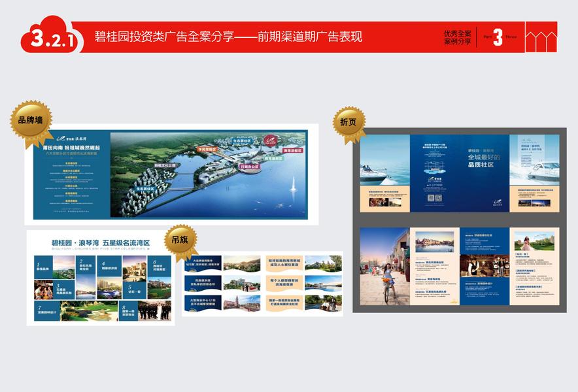
Task: Click the blue tile numbered 6
Action: pos(160,267)
